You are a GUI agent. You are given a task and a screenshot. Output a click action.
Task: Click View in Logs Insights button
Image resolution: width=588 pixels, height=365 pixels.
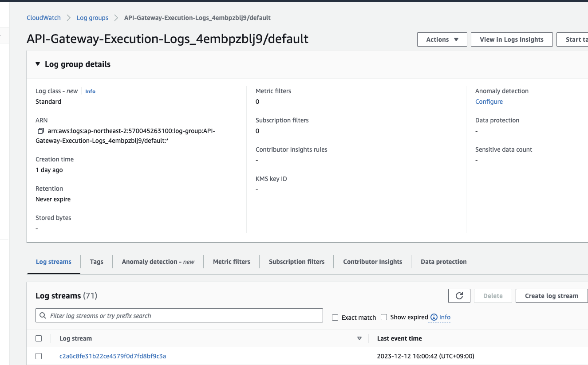point(512,39)
